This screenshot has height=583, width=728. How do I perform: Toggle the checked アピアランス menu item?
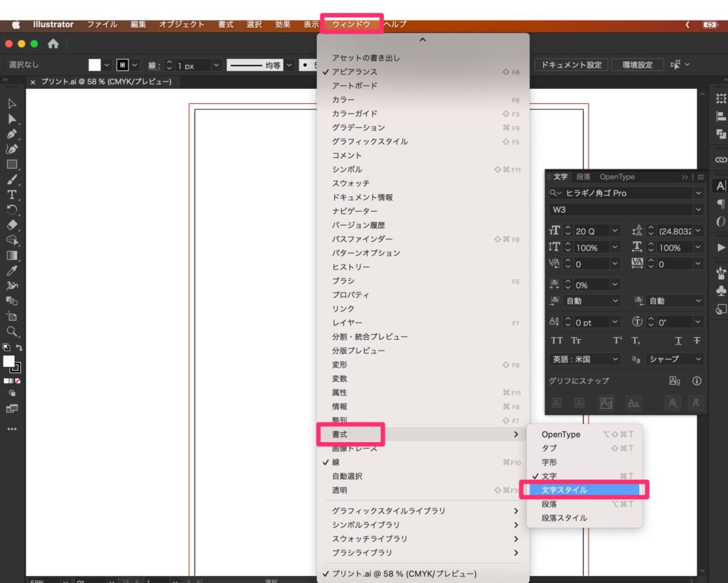pyautogui.click(x=354, y=72)
